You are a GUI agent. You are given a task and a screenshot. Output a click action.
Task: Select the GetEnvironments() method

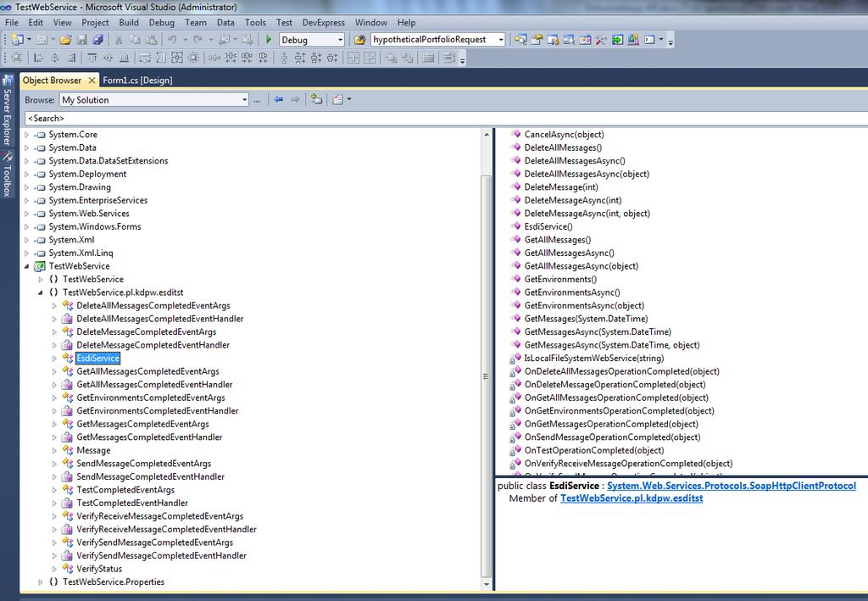[560, 280]
